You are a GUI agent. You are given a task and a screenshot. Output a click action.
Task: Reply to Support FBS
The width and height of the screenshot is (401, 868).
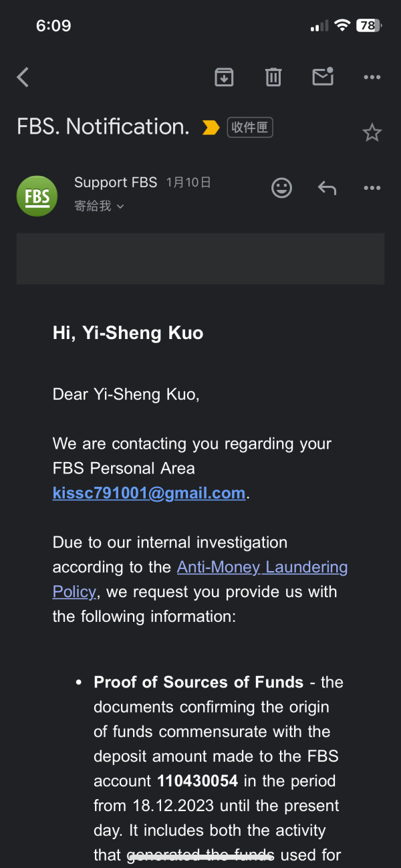[327, 189]
